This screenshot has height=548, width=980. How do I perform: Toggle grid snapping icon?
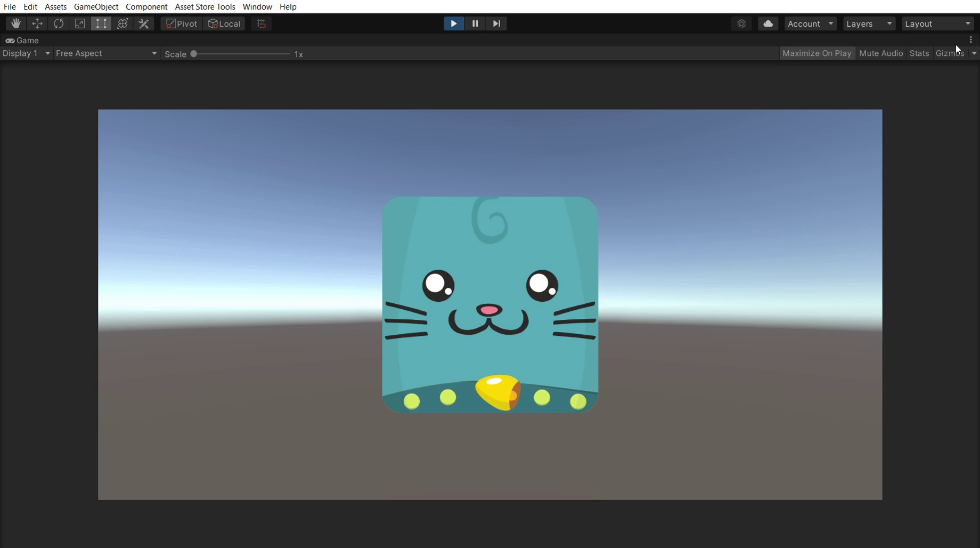click(261, 23)
